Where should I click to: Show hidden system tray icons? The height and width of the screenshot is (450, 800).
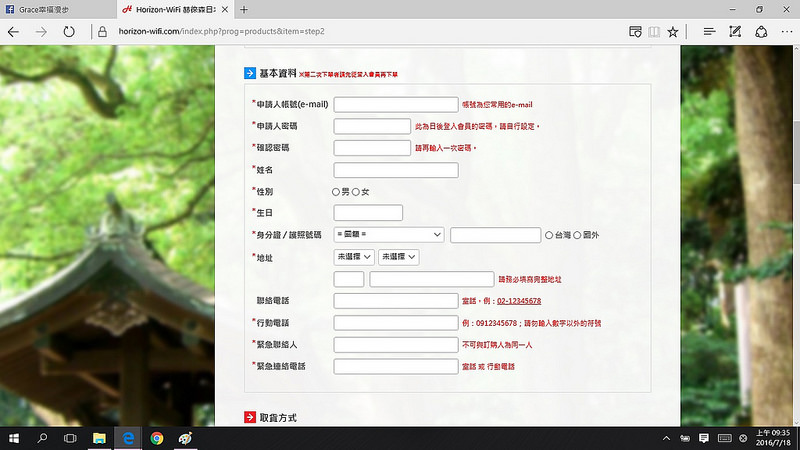666,438
